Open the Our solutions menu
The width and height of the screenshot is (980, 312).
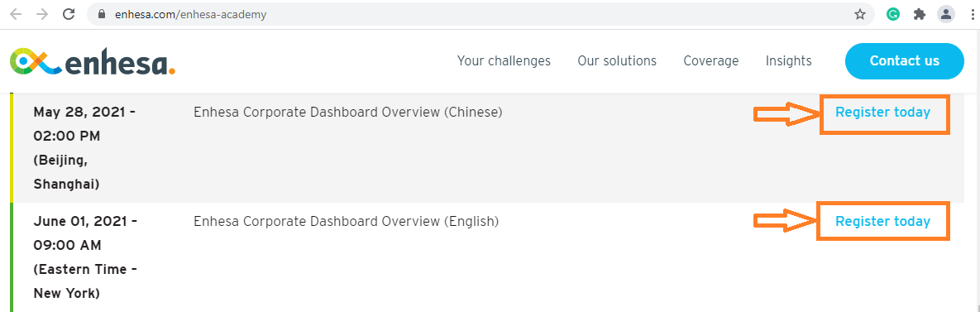pos(617,60)
